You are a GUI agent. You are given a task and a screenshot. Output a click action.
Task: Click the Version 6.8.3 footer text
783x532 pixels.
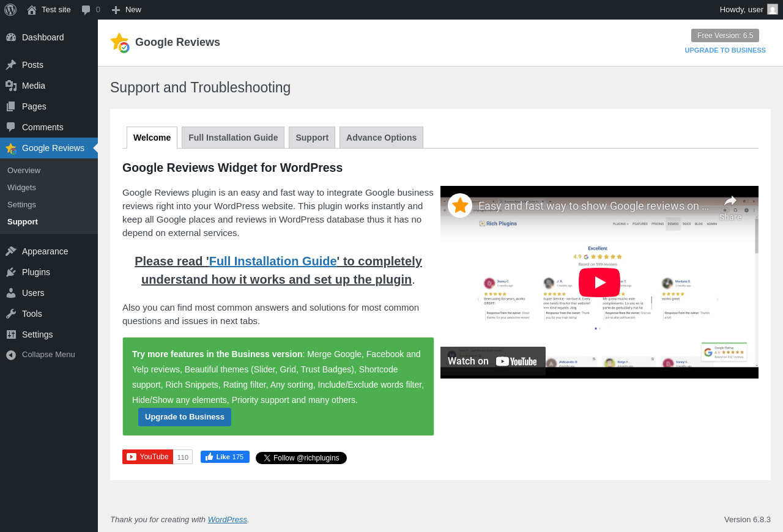point(748,519)
